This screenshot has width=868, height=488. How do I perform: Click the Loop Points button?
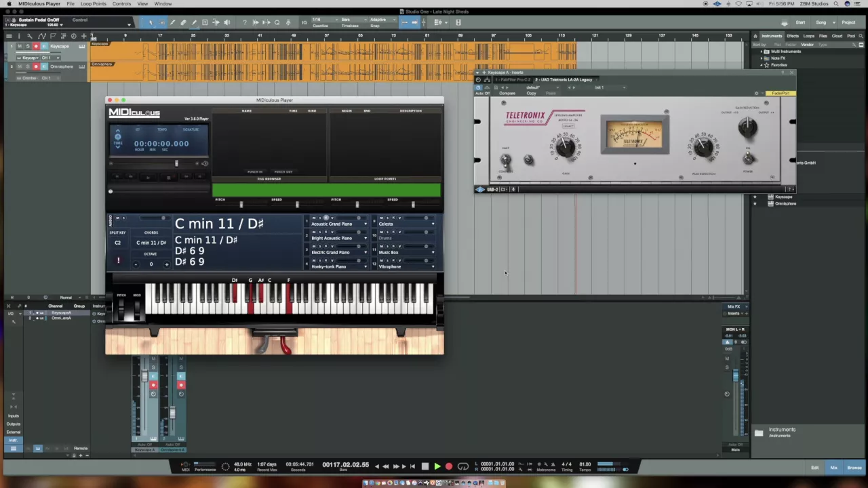pos(385,179)
